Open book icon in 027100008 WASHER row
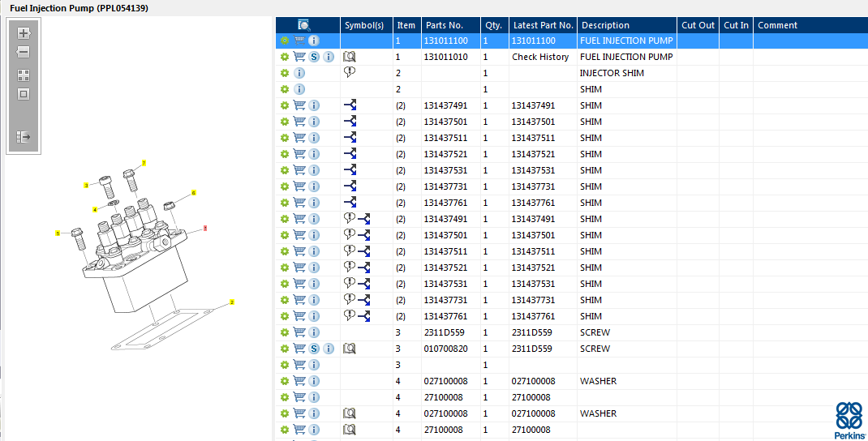The width and height of the screenshot is (868, 441). point(350,413)
